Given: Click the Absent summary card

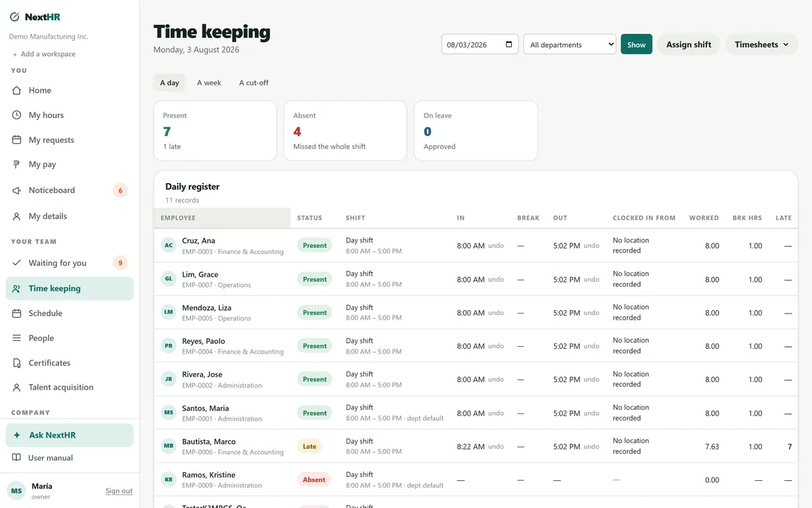Looking at the screenshot, I should 345,131.
